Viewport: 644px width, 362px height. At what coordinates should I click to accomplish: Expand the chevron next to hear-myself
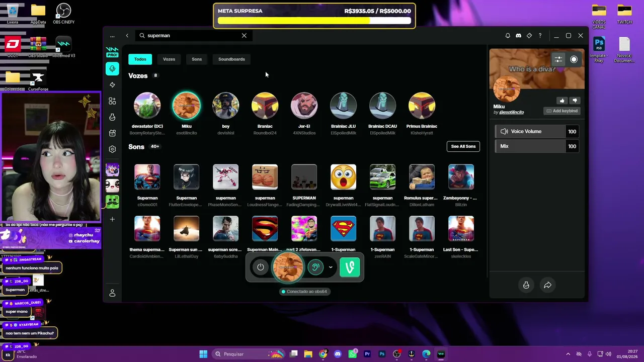tap(331, 267)
